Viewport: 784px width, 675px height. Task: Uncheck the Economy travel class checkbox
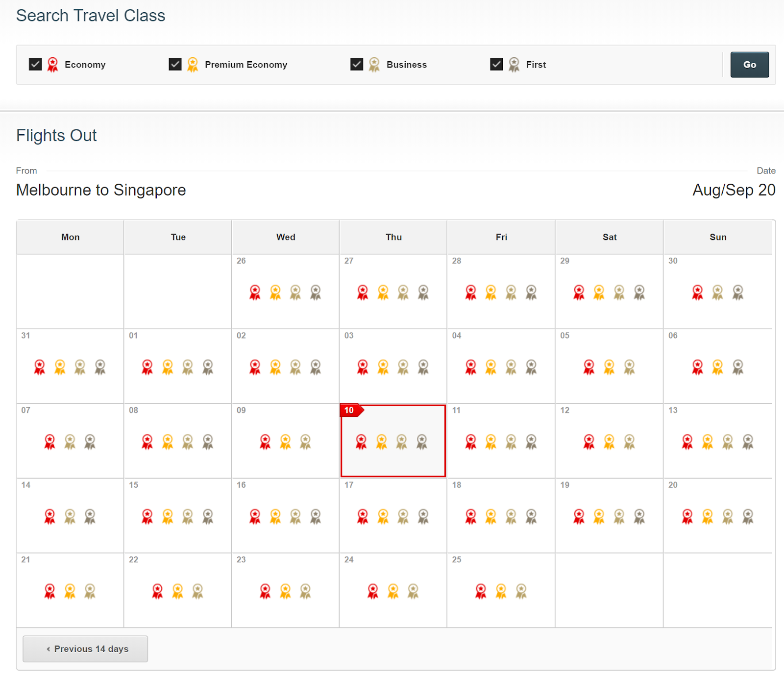pos(35,64)
